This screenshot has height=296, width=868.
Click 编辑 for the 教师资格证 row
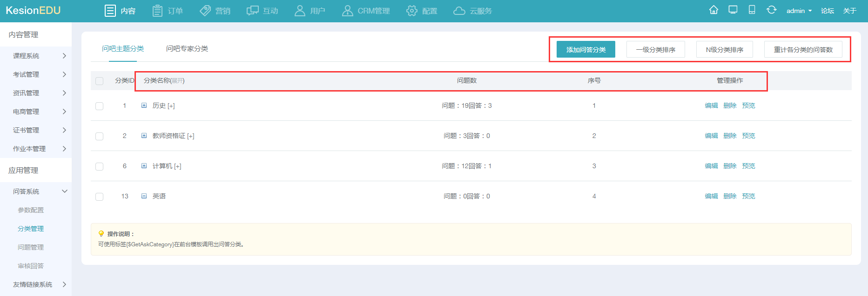tap(711, 136)
